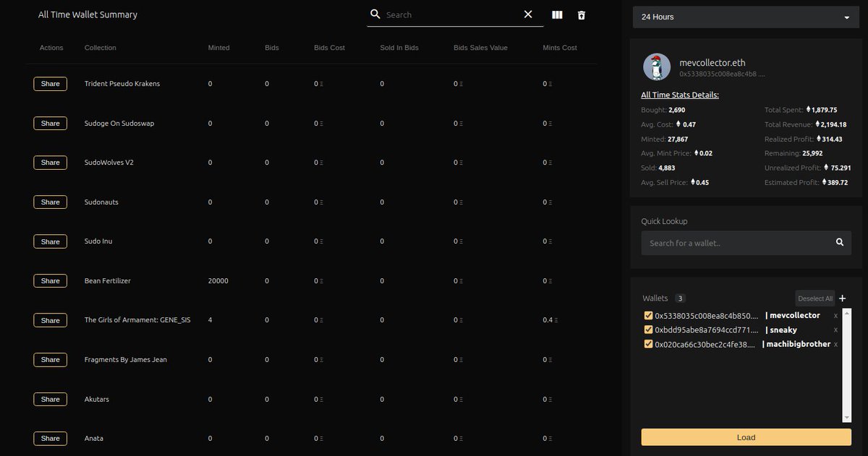
Task: Click the trash delete icon
Action: tap(582, 14)
